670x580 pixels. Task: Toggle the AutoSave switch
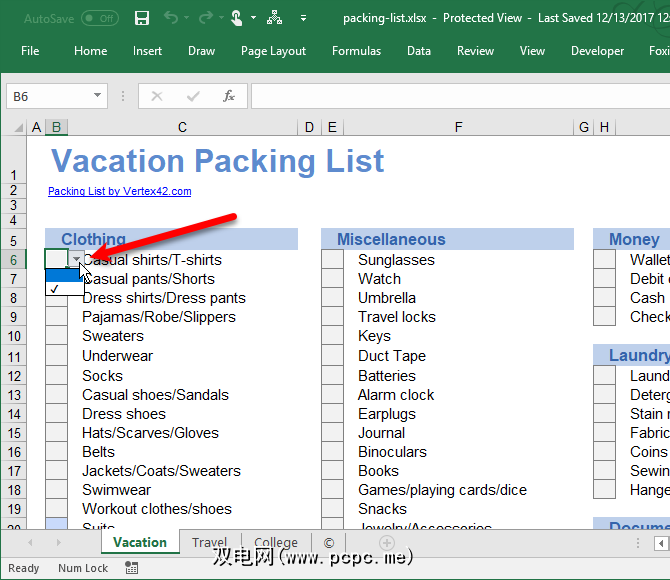(x=99, y=18)
